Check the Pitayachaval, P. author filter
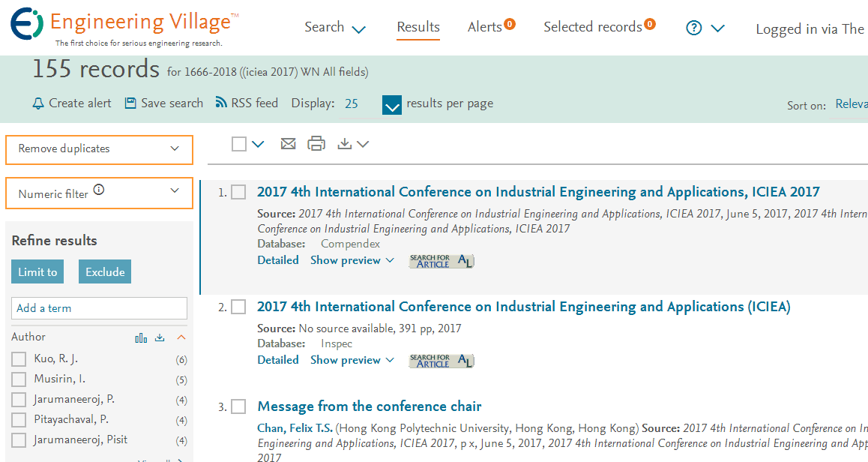The height and width of the screenshot is (462, 868). click(19, 420)
